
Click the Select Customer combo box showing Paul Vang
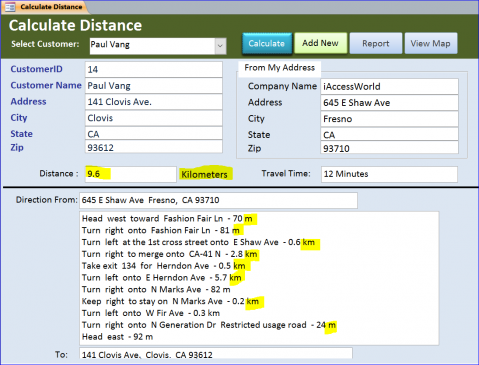158,46
